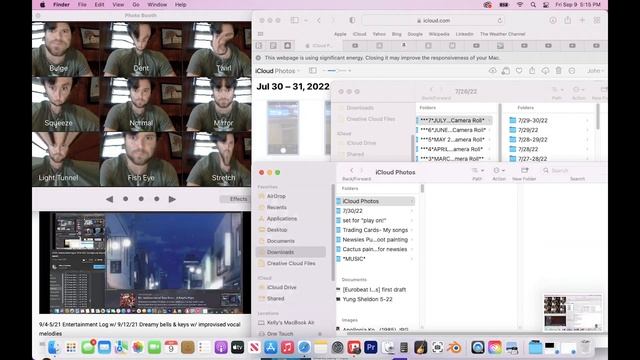Toggle the Safari sidebar button
The width and height of the screenshot is (640, 360).
(x=294, y=20)
